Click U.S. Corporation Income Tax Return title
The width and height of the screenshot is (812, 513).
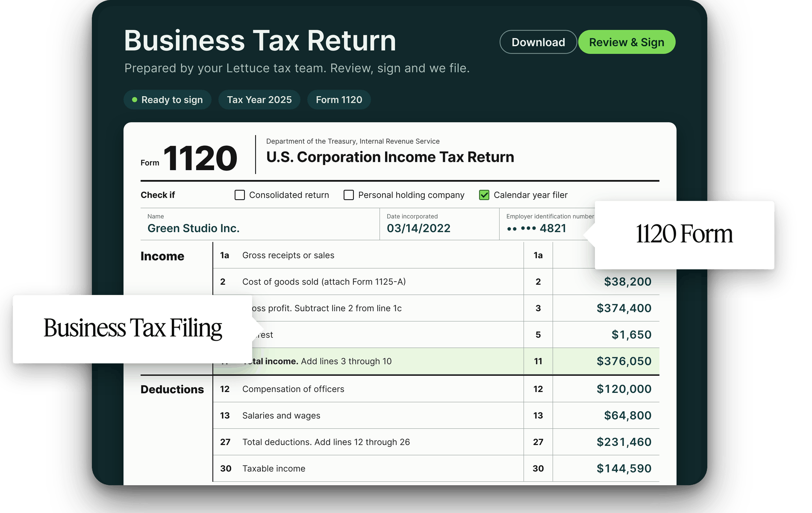tap(390, 157)
